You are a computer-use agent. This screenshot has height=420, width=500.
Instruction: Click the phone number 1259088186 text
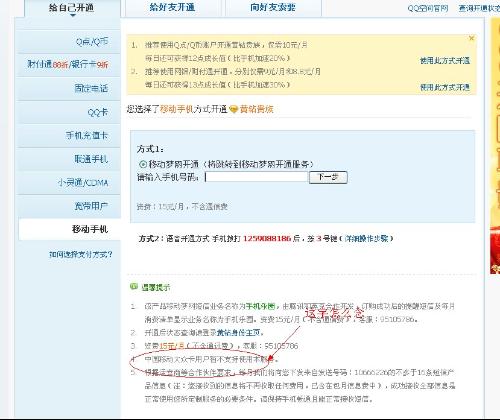point(267,239)
